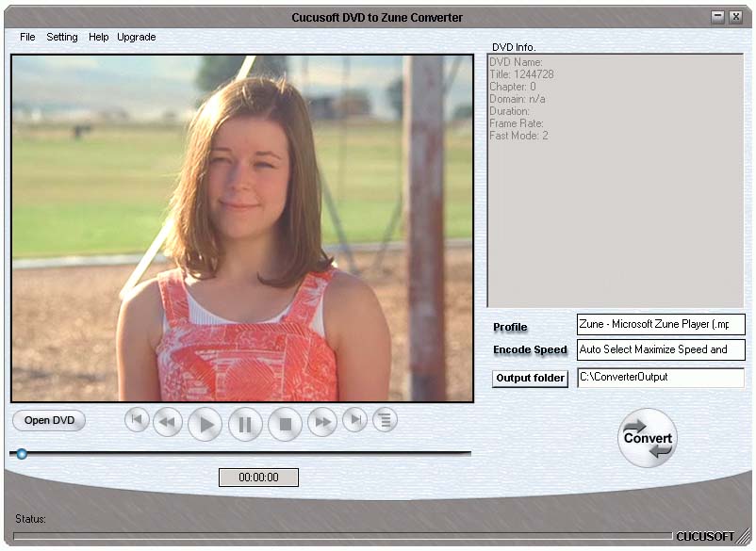The height and width of the screenshot is (551, 756).
Task: Open the Upgrade menu
Action: (x=137, y=37)
